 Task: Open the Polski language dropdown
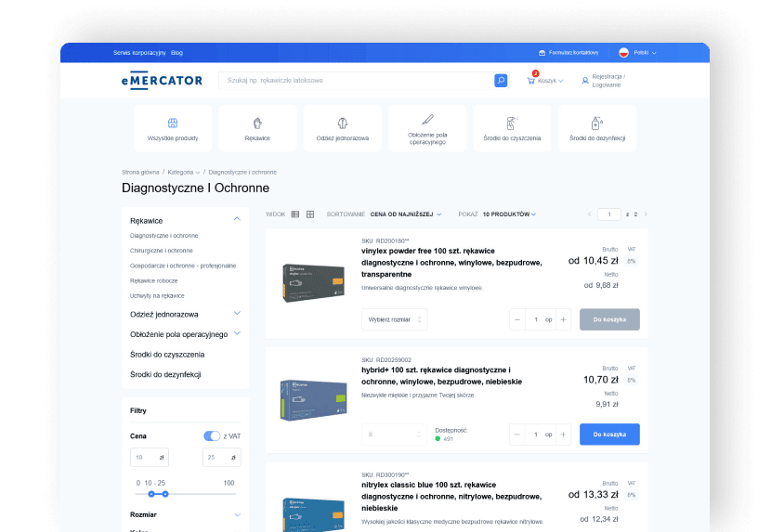click(x=645, y=53)
